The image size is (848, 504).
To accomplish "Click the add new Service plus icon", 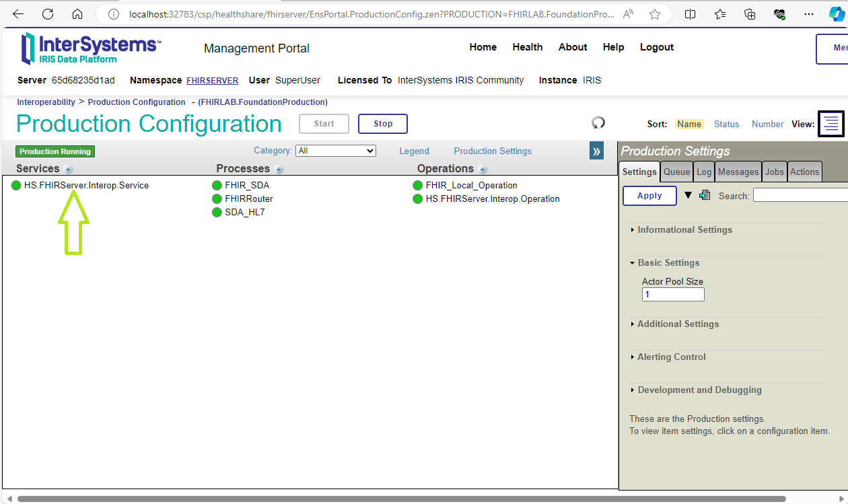I will click(69, 170).
